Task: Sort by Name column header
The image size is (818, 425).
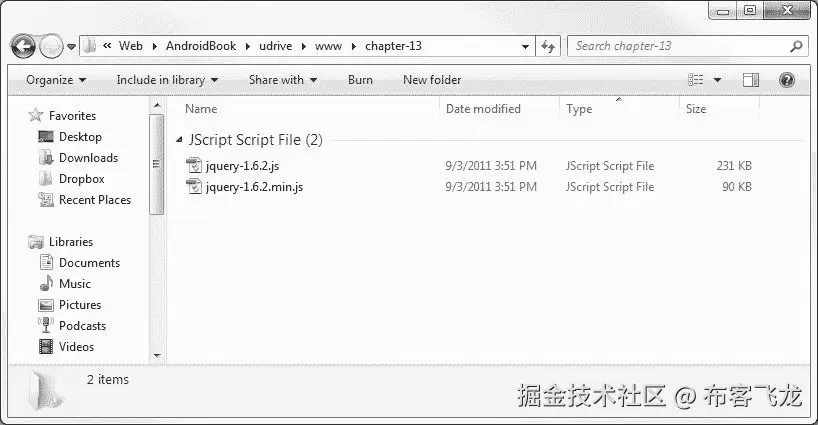Action: [201, 109]
